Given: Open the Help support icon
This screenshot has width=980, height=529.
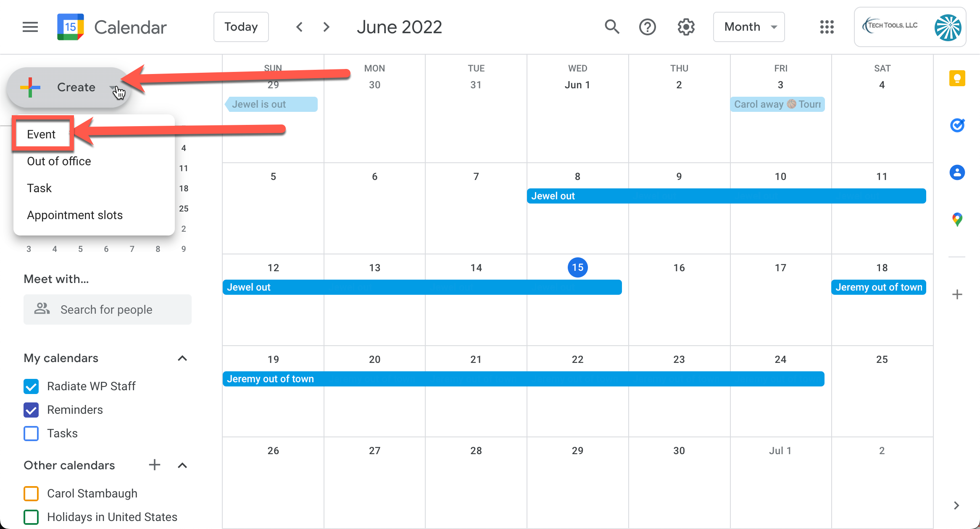Looking at the screenshot, I should (647, 27).
